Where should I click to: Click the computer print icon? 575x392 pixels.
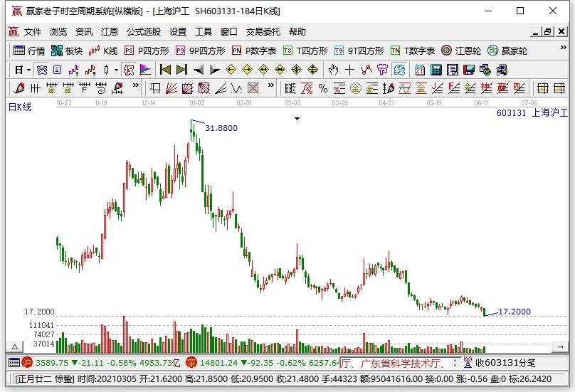tap(502, 70)
